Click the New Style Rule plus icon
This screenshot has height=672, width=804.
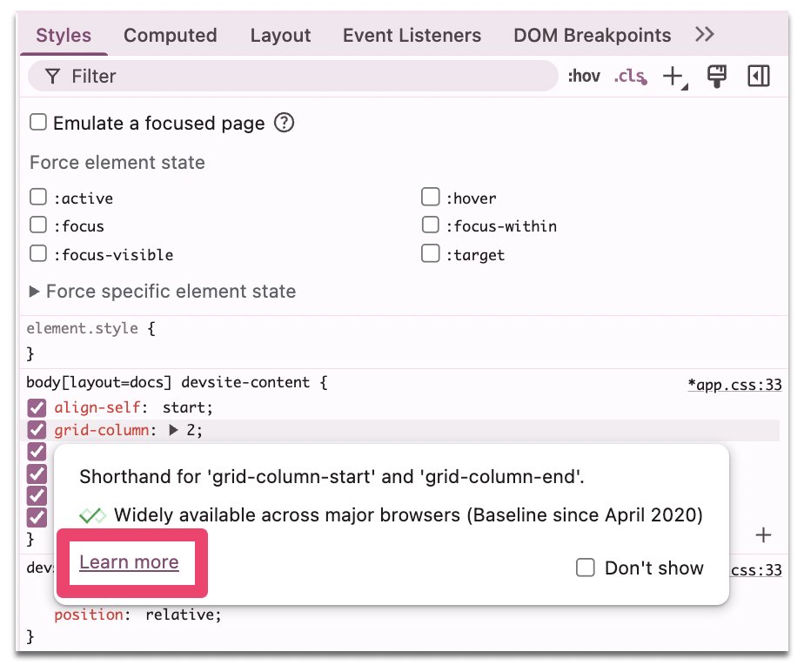[672, 76]
